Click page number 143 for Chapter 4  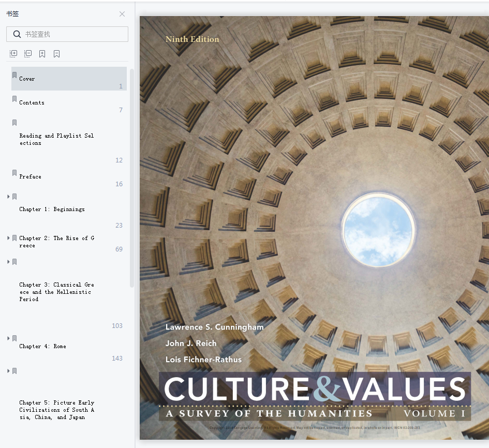(117, 358)
